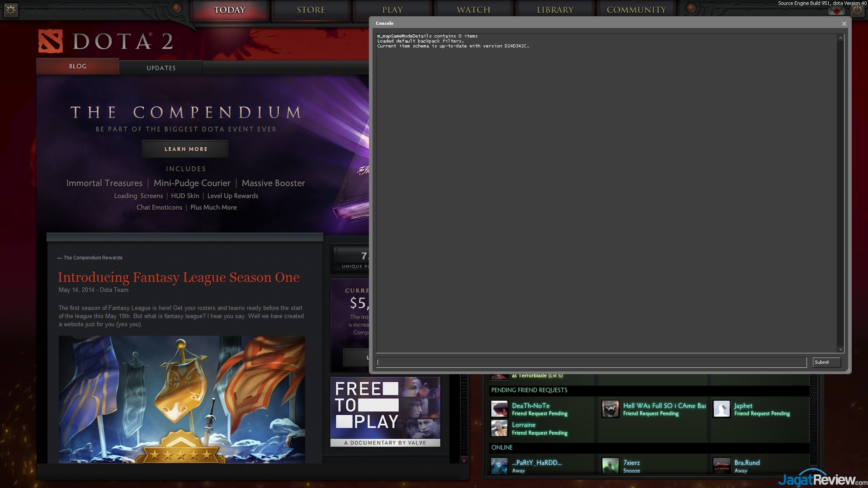The width and height of the screenshot is (868, 488).
Task: Open the settings gear icon
Action: tap(11, 9)
